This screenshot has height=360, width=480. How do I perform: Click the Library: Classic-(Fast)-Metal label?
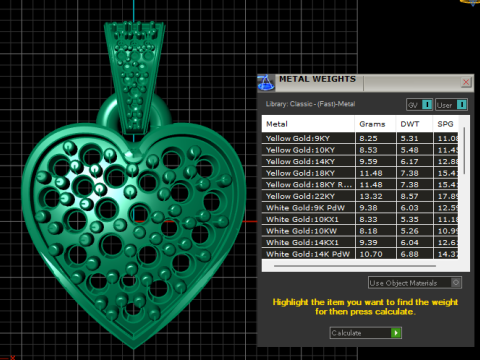310,104
